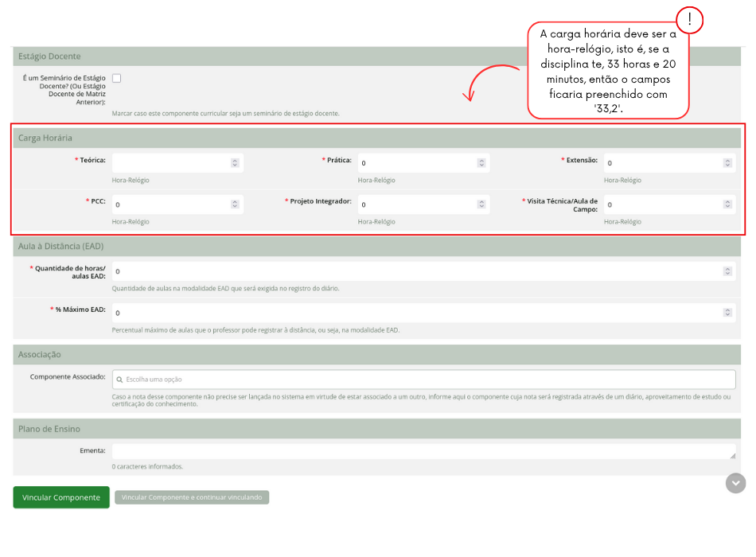Click the Prática hours input field
Viewport: 756px width, 557px height.
(415, 163)
